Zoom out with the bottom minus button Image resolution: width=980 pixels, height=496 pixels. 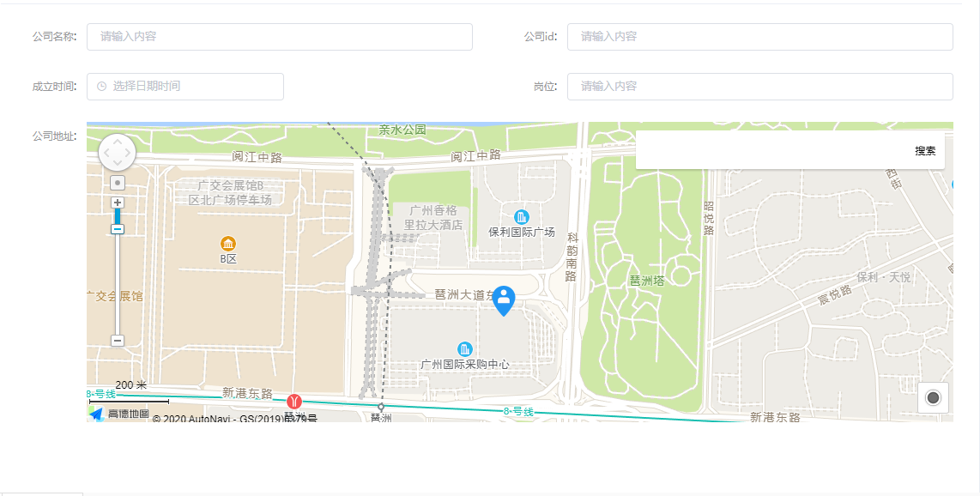pyautogui.click(x=117, y=341)
